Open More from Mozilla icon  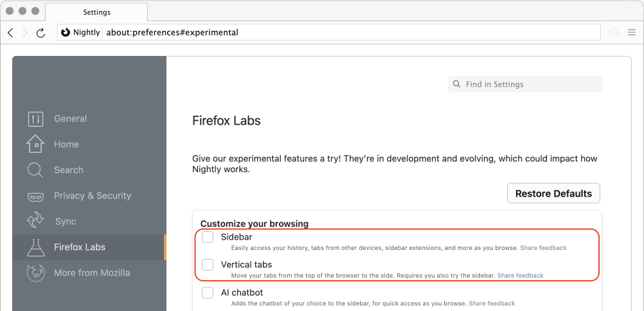pos(35,272)
